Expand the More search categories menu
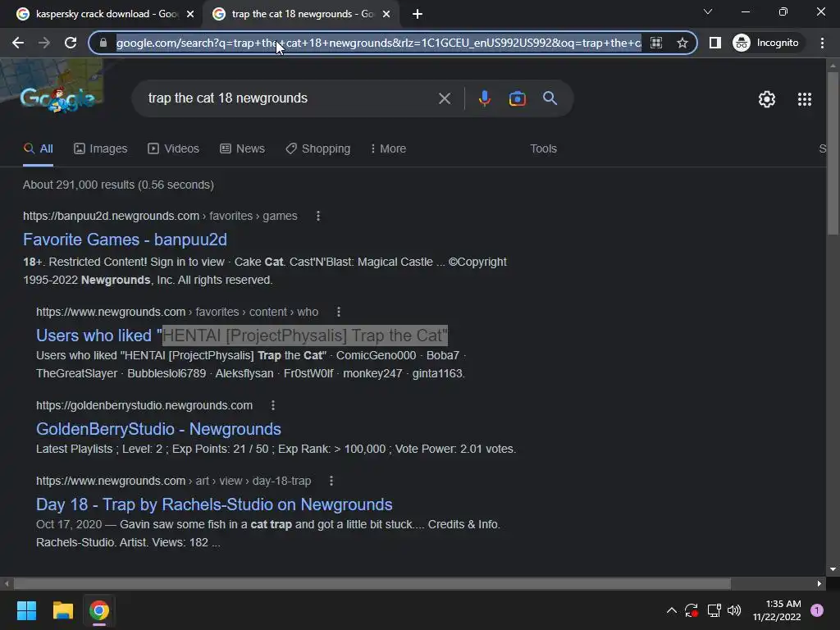 388,148
